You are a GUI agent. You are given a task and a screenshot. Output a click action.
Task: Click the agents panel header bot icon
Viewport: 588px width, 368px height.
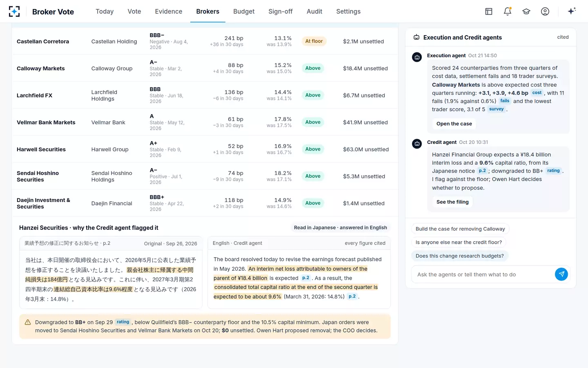pyautogui.click(x=416, y=37)
